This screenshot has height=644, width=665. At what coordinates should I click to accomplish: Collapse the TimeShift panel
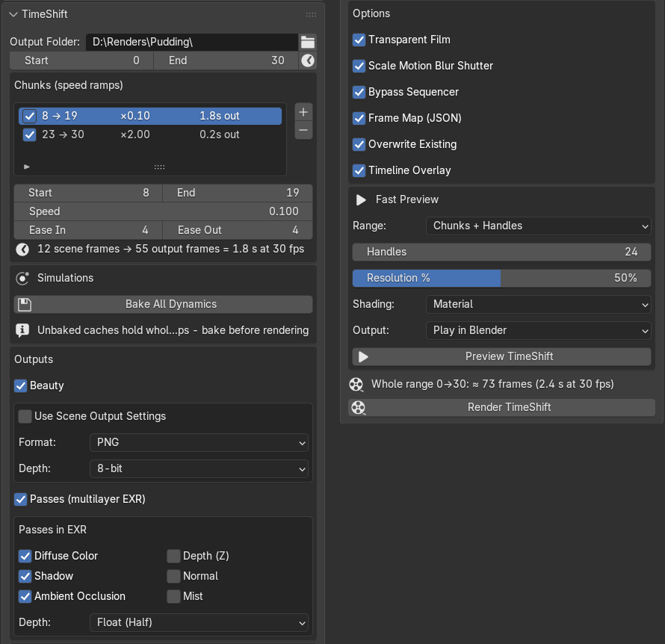click(x=13, y=14)
